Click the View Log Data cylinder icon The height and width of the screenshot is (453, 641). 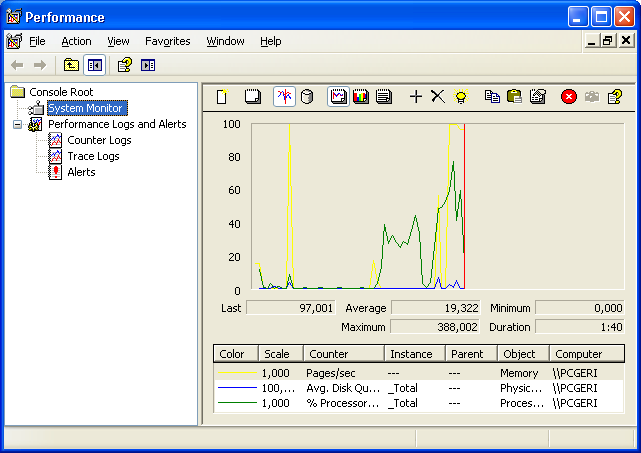click(x=307, y=97)
